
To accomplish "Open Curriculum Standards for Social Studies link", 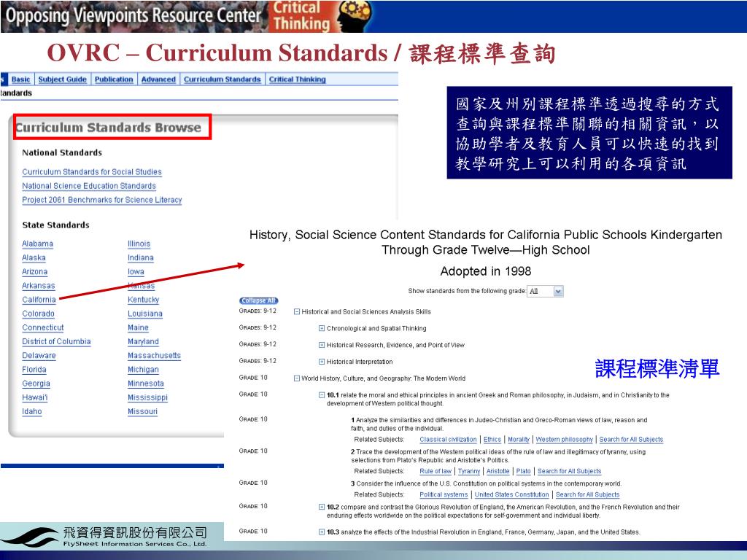I will (x=92, y=172).
